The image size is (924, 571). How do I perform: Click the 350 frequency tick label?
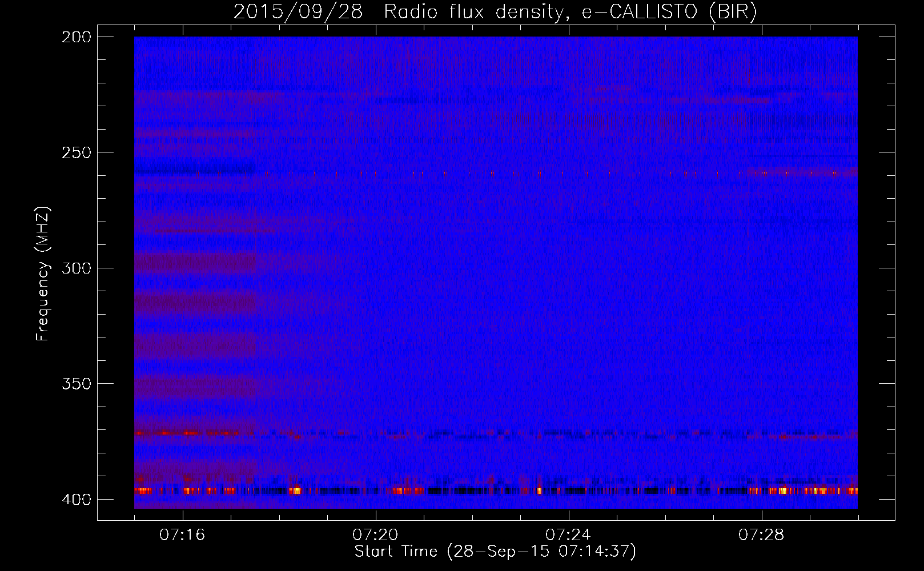(x=77, y=384)
